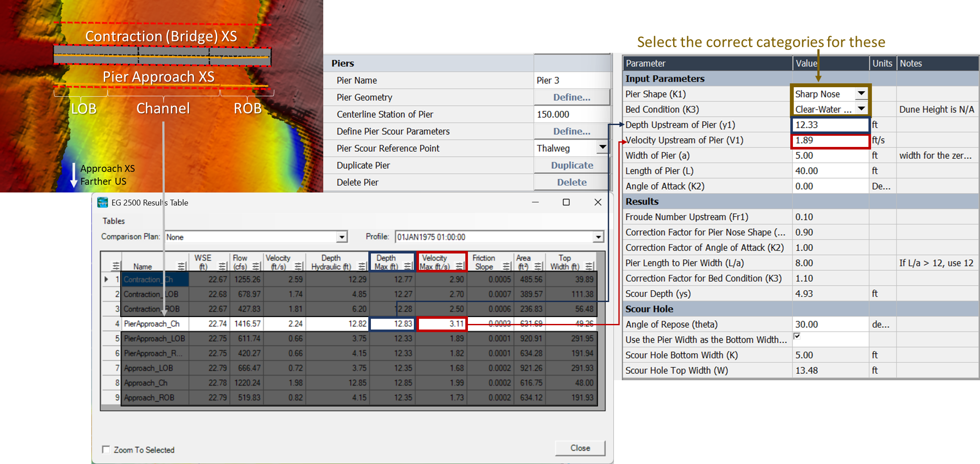Open filter options for Depth Hydraulic column
The width and height of the screenshot is (980, 464).
(x=362, y=266)
